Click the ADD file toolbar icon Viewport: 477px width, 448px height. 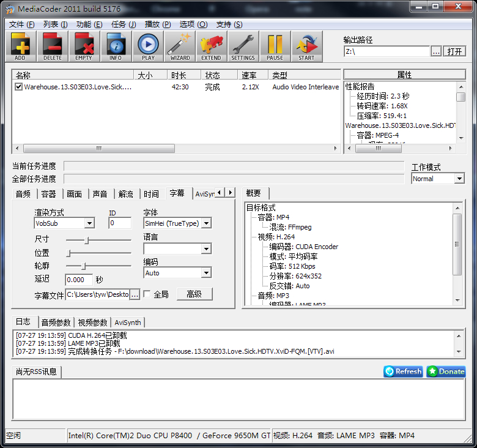(x=20, y=47)
